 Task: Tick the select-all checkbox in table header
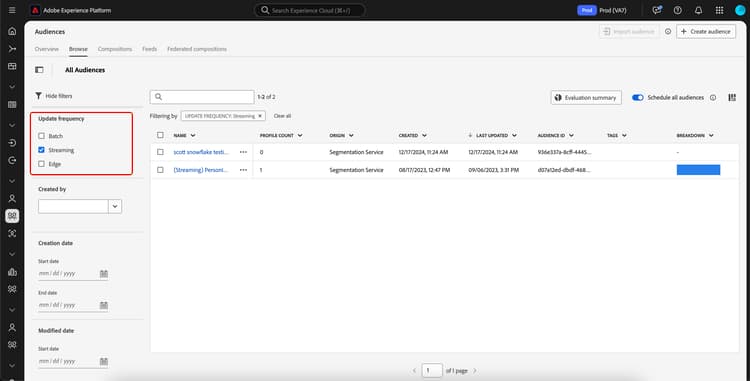[160, 135]
